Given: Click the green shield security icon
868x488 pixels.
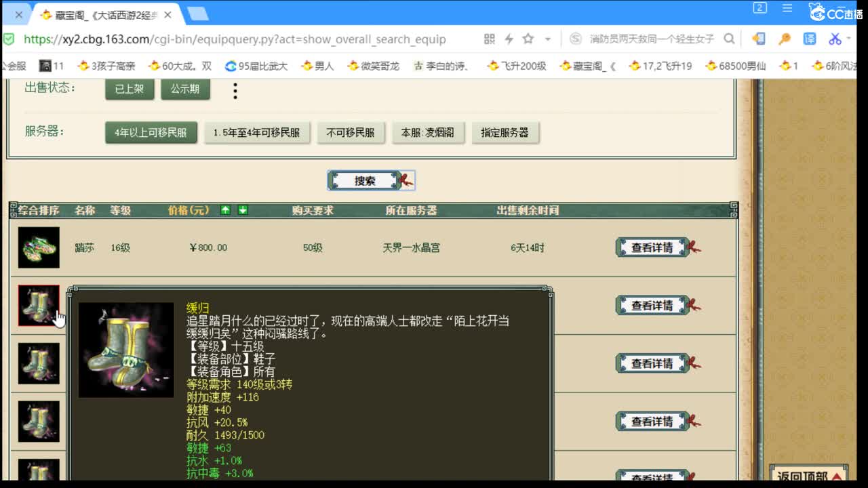Looking at the screenshot, I should (9, 39).
